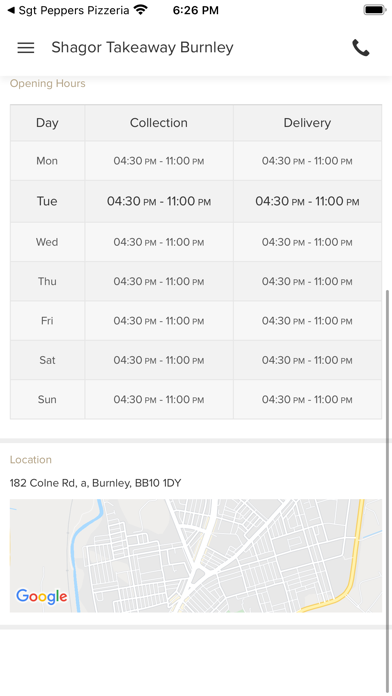This screenshot has width=392, height=696.
Task: Select the Delivery column header
Action: 307,123
